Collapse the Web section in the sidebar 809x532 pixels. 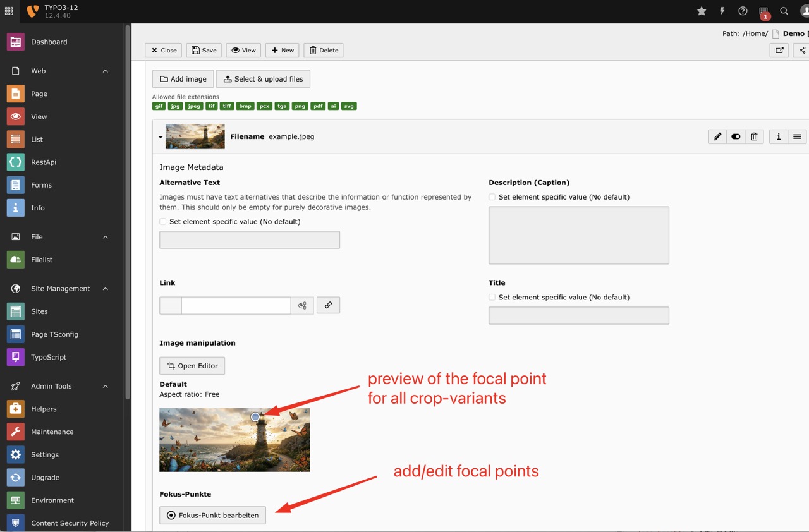pyautogui.click(x=106, y=71)
